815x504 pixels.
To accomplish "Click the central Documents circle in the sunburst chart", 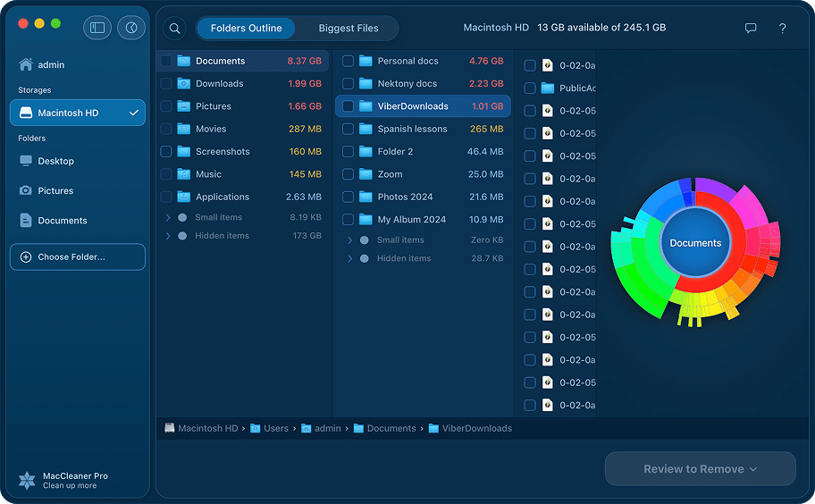I will pyautogui.click(x=695, y=243).
